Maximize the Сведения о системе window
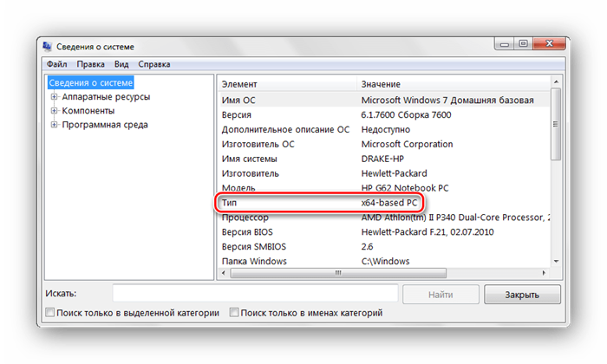Image resolution: width=607 pixels, height=364 pixels. [x=523, y=44]
